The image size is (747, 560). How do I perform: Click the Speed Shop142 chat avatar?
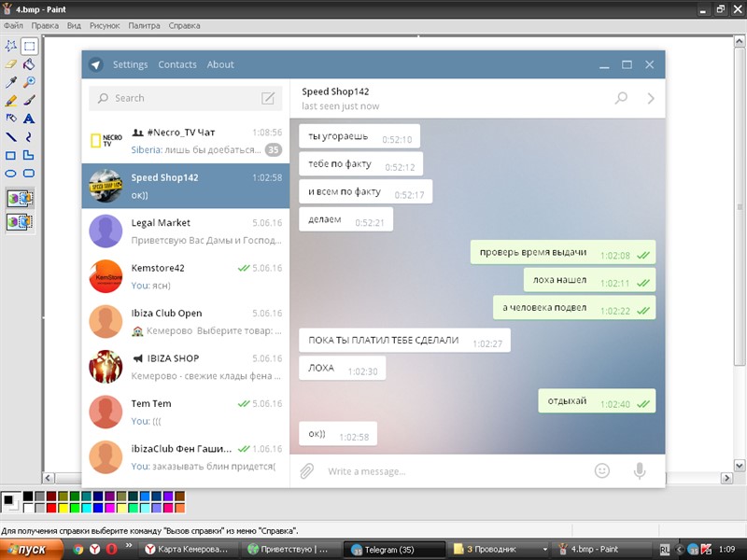(x=106, y=186)
